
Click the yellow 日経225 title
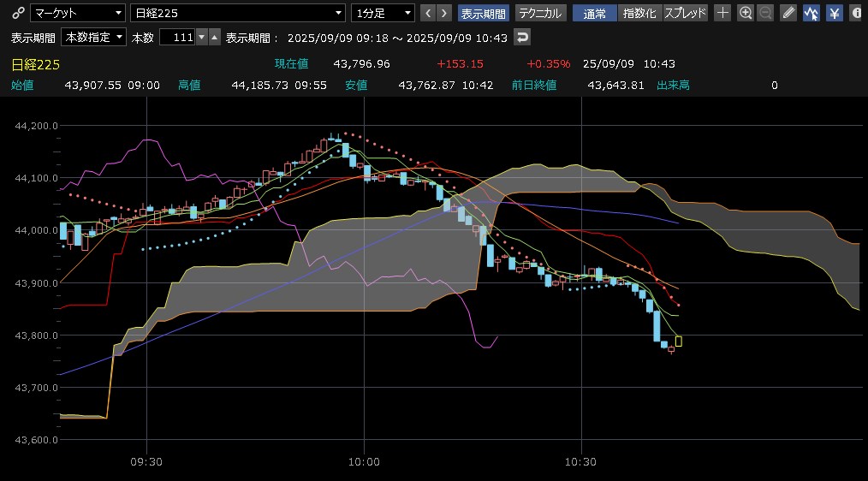35,65
